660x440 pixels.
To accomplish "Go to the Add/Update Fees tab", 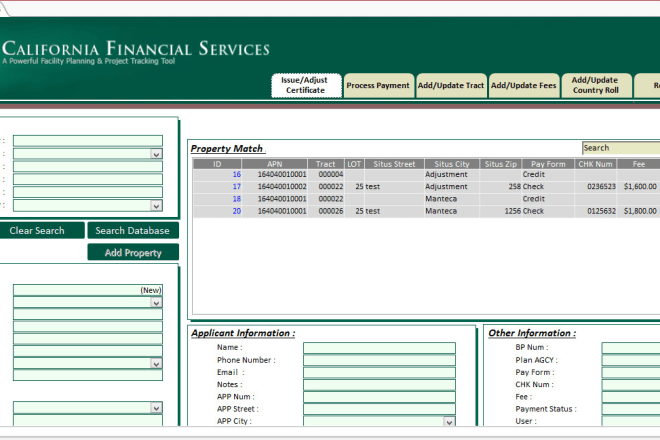I will click(524, 85).
